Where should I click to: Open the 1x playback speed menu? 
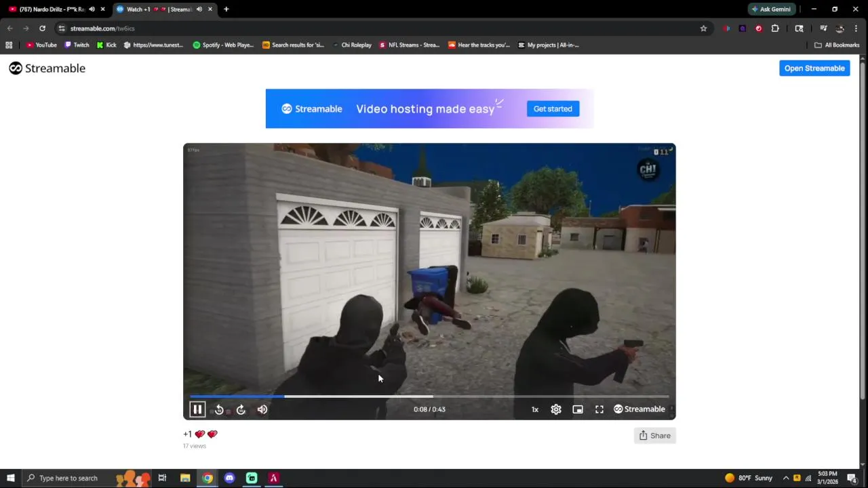click(x=535, y=409)
